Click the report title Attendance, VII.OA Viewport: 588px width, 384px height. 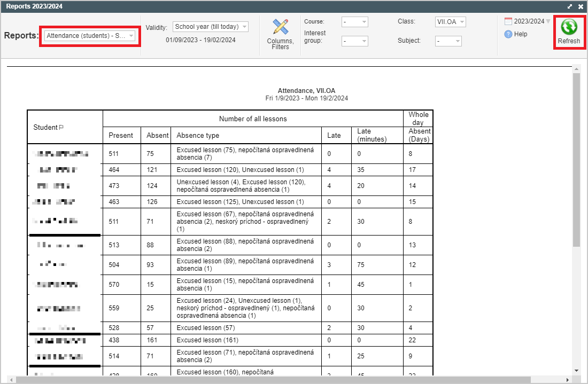[x=307, y=91]
